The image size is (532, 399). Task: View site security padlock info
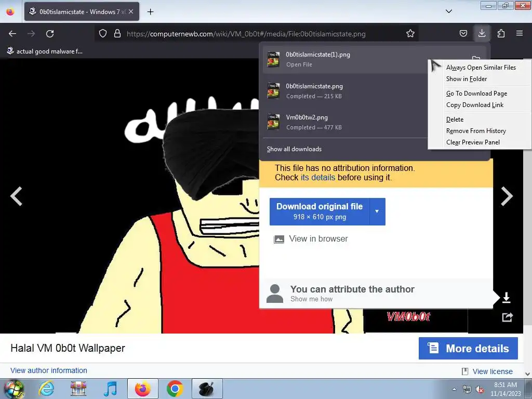[117, 33]
